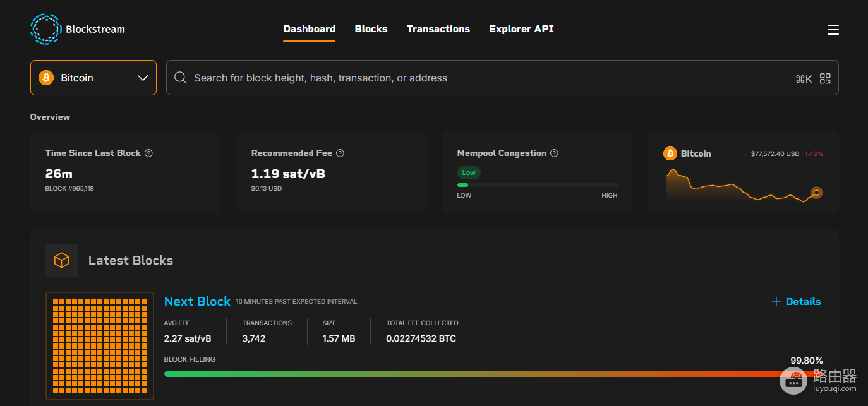Click the 1.19 sat/vB fee value

pos(288,174)
